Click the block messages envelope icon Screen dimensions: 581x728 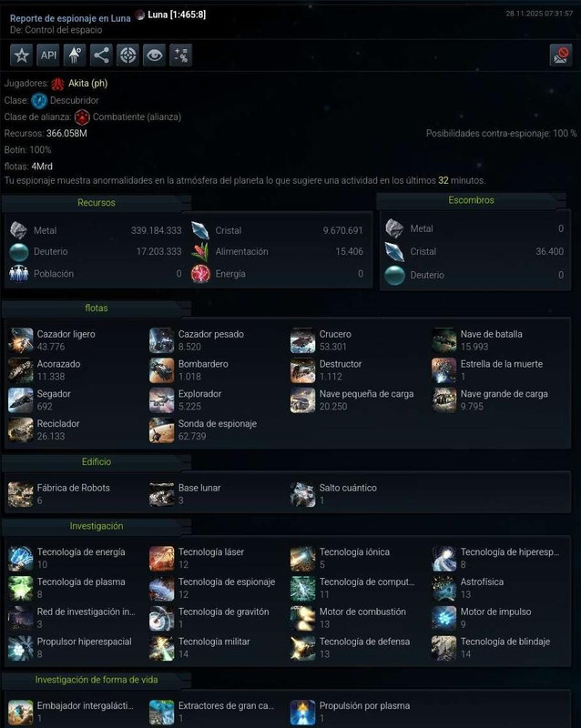coord(561,56)
